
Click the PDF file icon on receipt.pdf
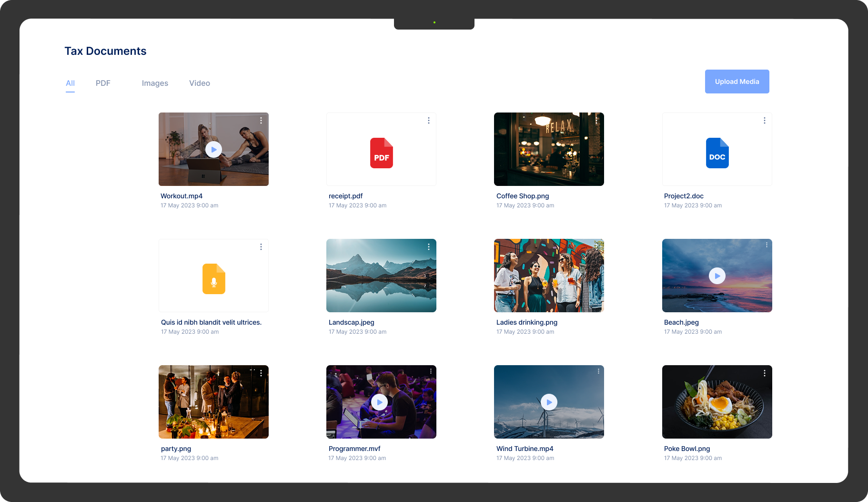click(381, 153)
